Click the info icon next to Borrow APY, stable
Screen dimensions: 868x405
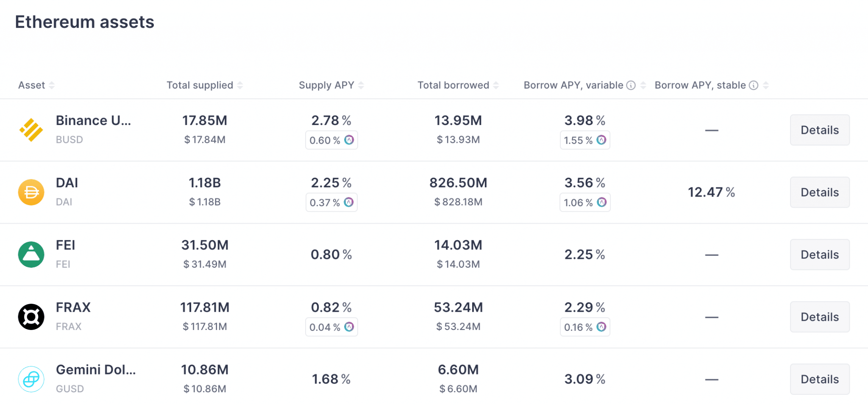click(754, 86)
